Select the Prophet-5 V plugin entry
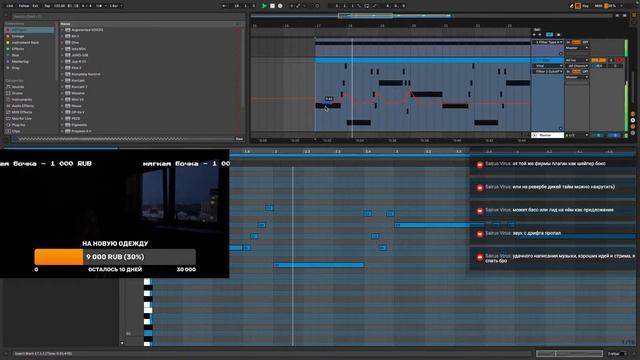The image size is (640, 360). [81, 131]
